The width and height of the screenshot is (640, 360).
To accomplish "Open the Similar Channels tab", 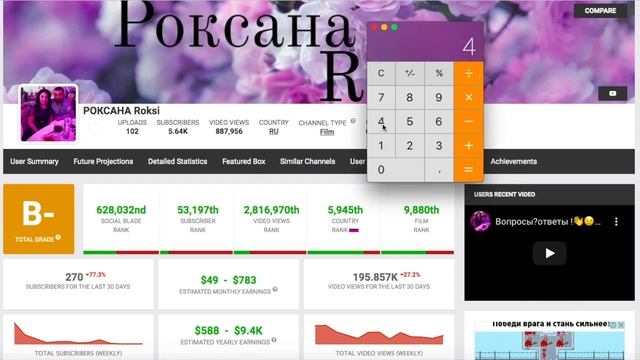I will coord(307,161).
